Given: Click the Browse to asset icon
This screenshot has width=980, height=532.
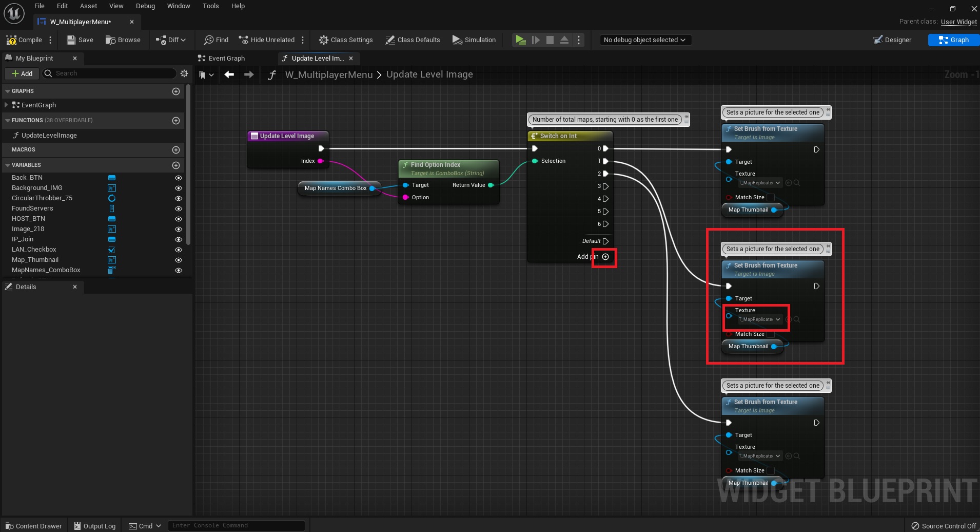Looking at the screenshot, I should coord(110,40).
